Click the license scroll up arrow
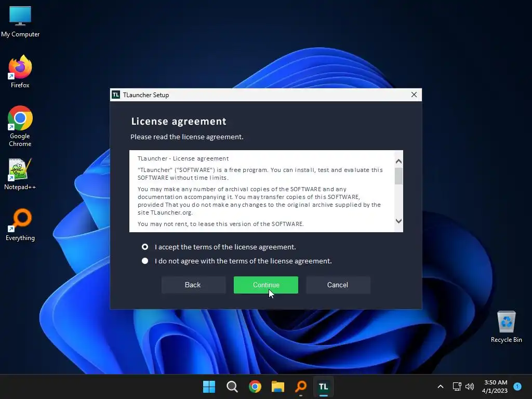This screenshot has width=532, height=399. pos(398,161)
